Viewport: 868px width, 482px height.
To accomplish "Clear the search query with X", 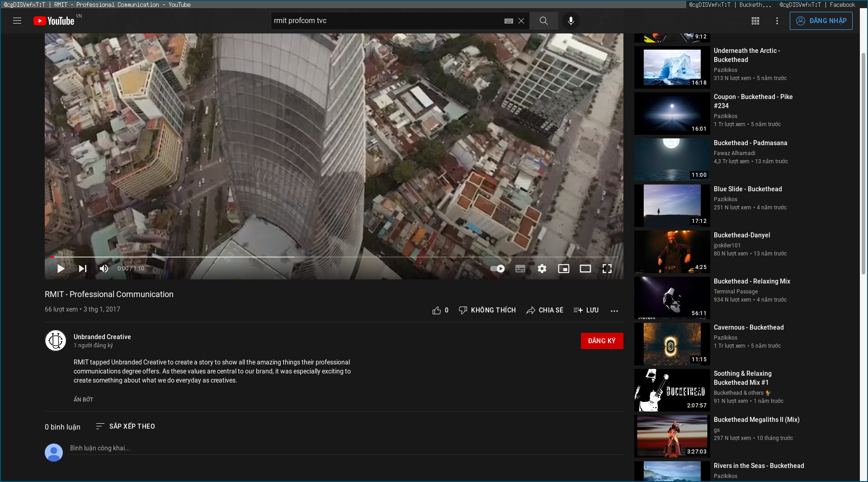I will coord(521,21).
